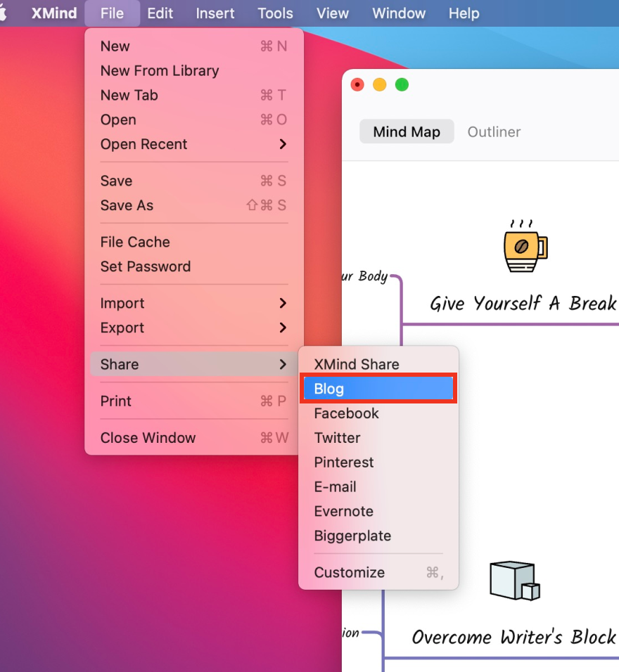Viewport: 619px width, 672px height.
Task: Expand the Open Recent submenu
Action: click(x=194, y=144)
